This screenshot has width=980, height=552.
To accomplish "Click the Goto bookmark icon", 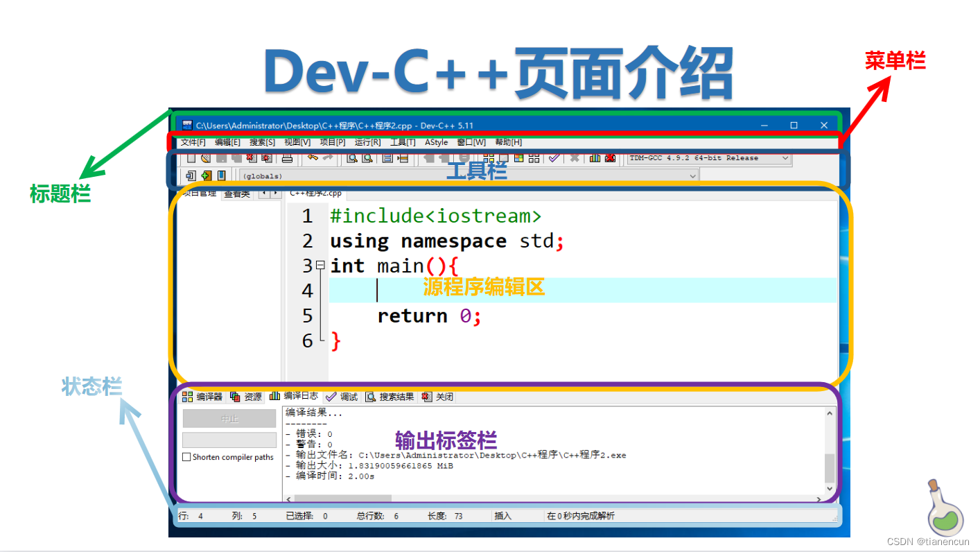I will [221, 175].
